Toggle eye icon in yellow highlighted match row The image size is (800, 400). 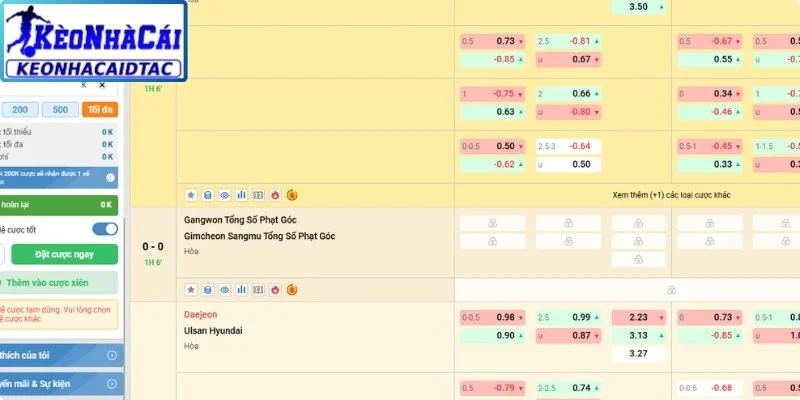click(x=224, y=195)
